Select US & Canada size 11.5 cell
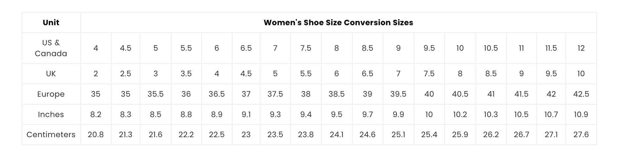This screenshot has height=164, width=644. 551,48
